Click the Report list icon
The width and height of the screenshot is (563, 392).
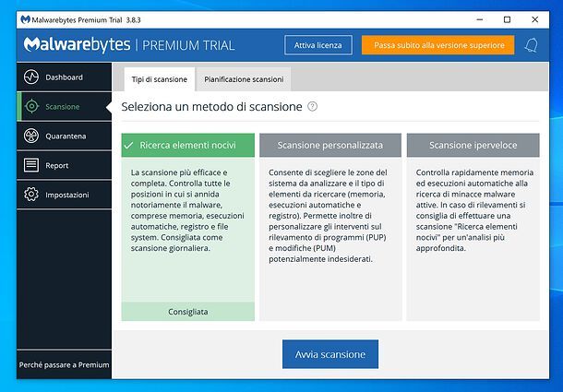(31, 165)
